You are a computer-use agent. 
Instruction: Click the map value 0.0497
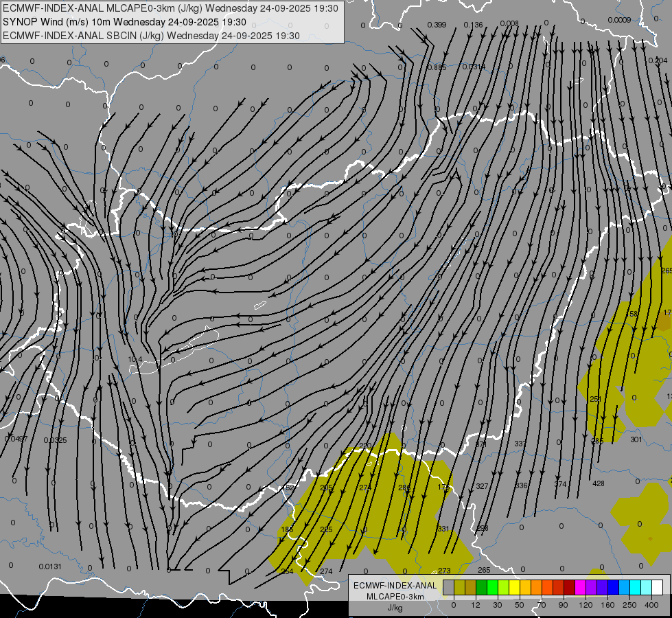[16, 439]
